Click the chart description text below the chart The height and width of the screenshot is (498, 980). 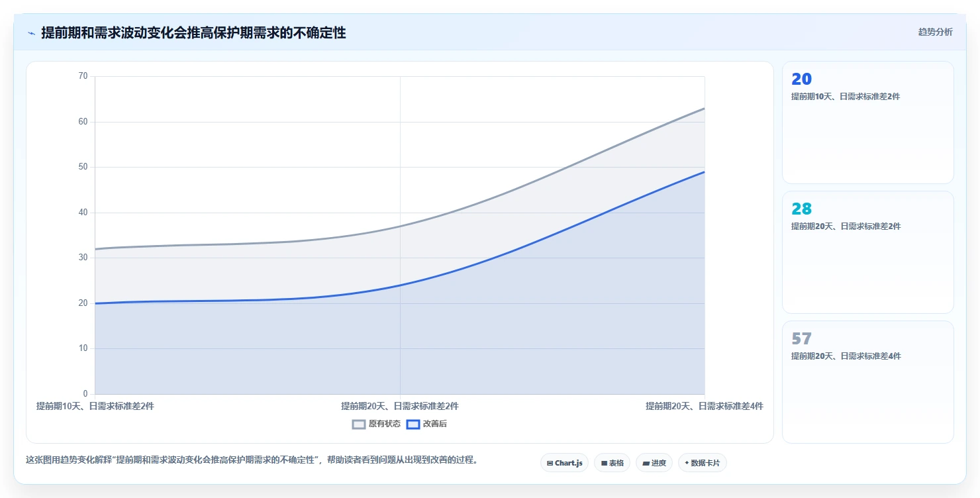252,460
